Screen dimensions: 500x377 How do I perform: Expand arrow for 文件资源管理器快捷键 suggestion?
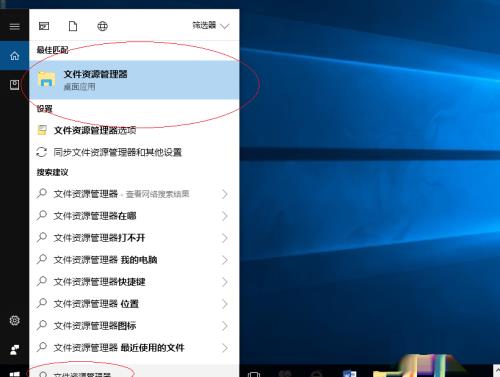click(225, 282)
